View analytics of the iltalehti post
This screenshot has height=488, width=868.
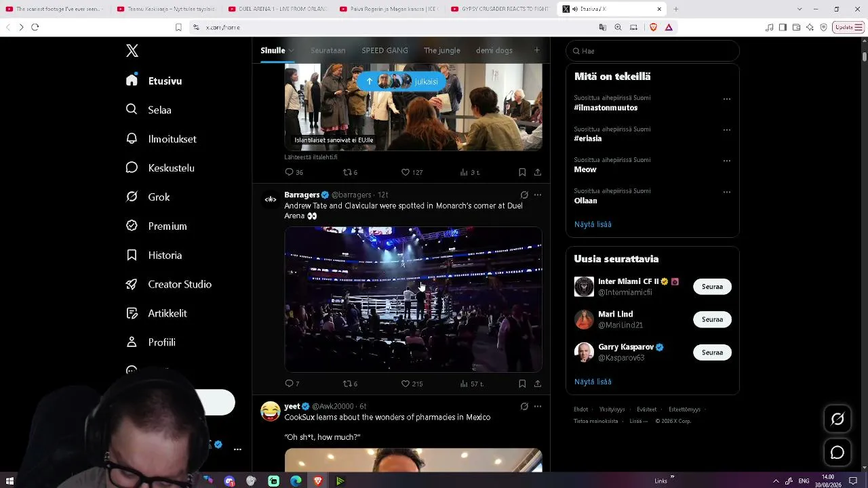[470, 172]
